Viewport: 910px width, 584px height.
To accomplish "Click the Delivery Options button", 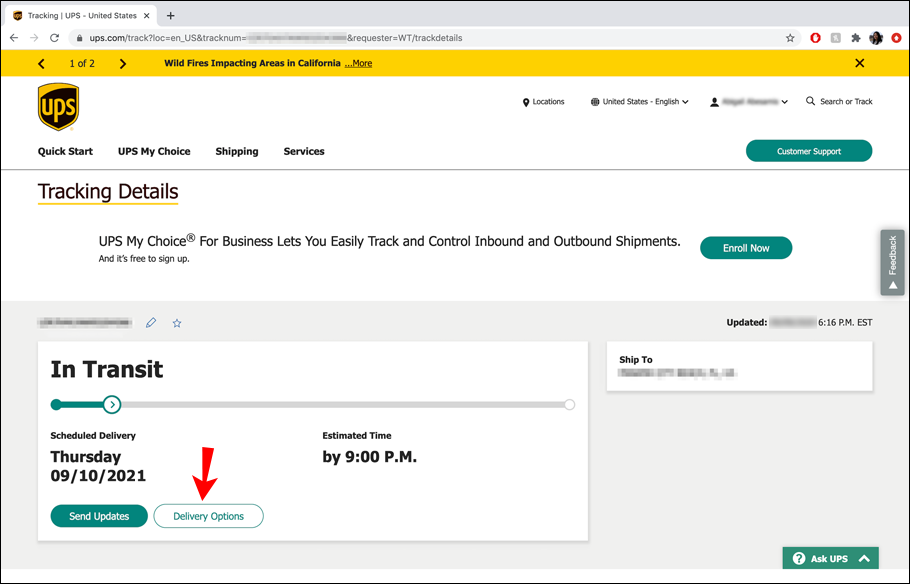I will (x=208, y=516).
